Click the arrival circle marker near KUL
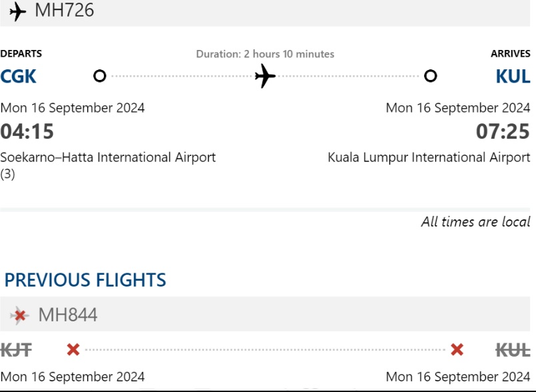 pos(431,76)
